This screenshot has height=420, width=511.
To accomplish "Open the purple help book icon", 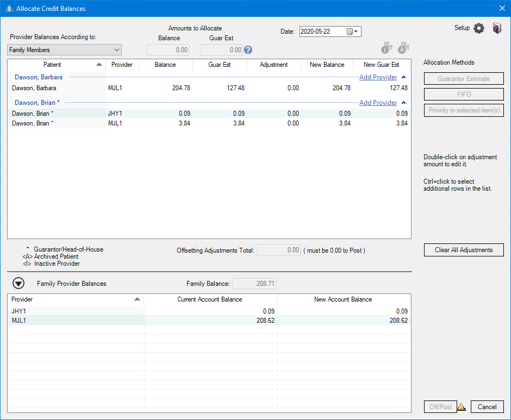I will tap(497, 28).
